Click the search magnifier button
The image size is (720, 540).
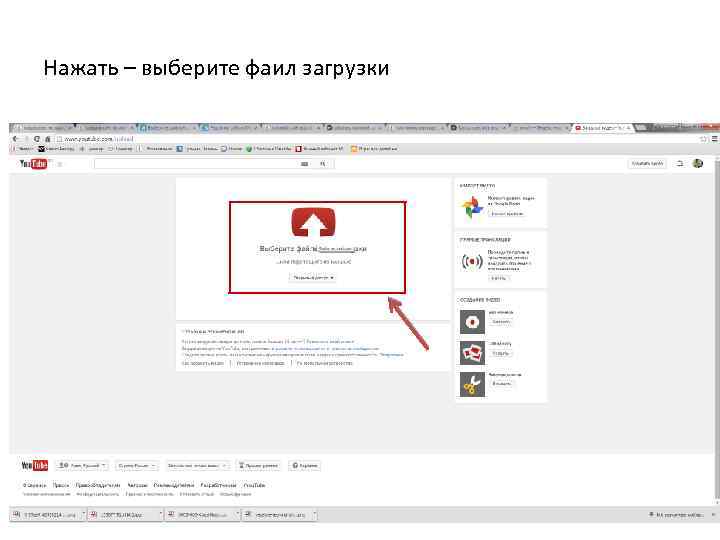(323, 163)
